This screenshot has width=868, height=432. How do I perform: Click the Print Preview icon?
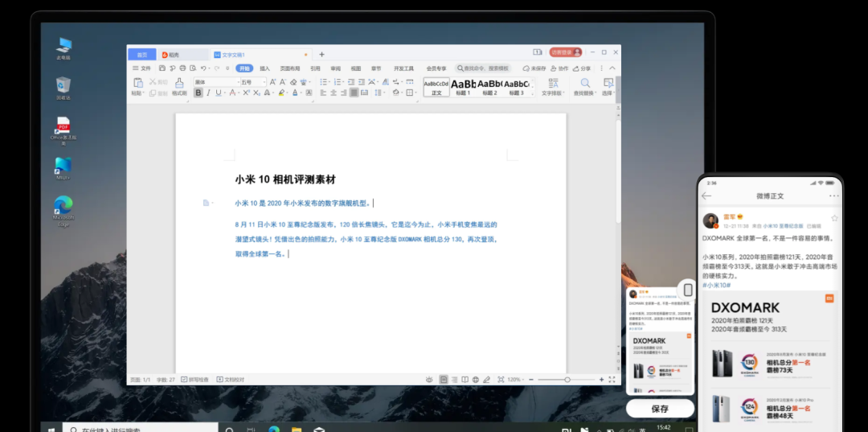click(193, 68)
